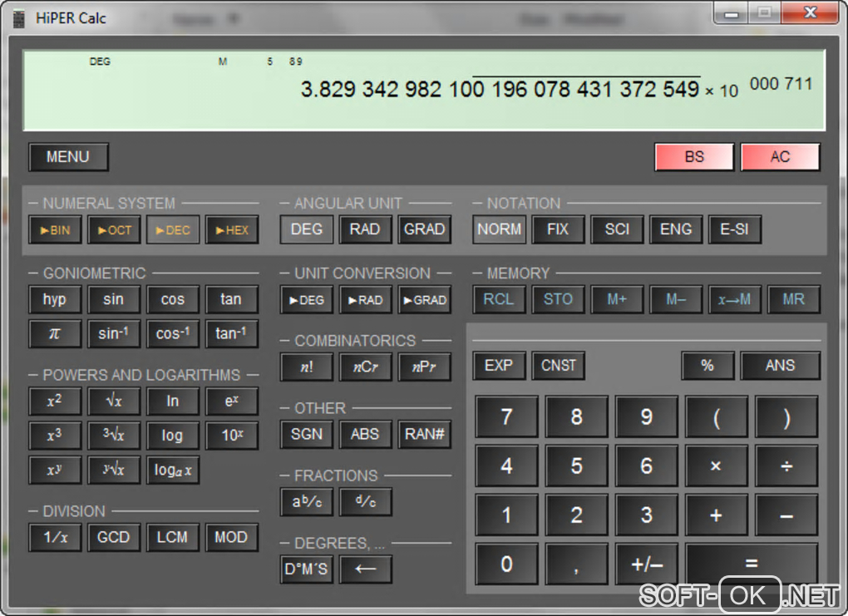
Task: Click the 10 to the x key
Action: coord(232,436)
